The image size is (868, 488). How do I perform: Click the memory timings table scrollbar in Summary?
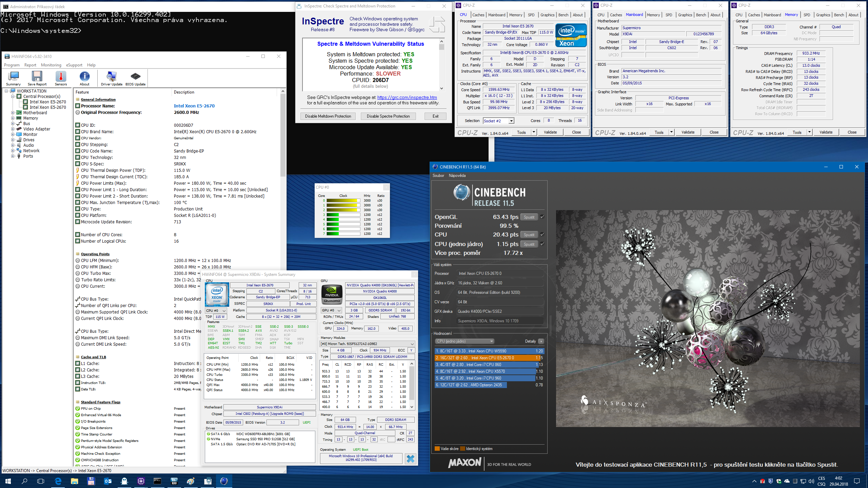412,386
